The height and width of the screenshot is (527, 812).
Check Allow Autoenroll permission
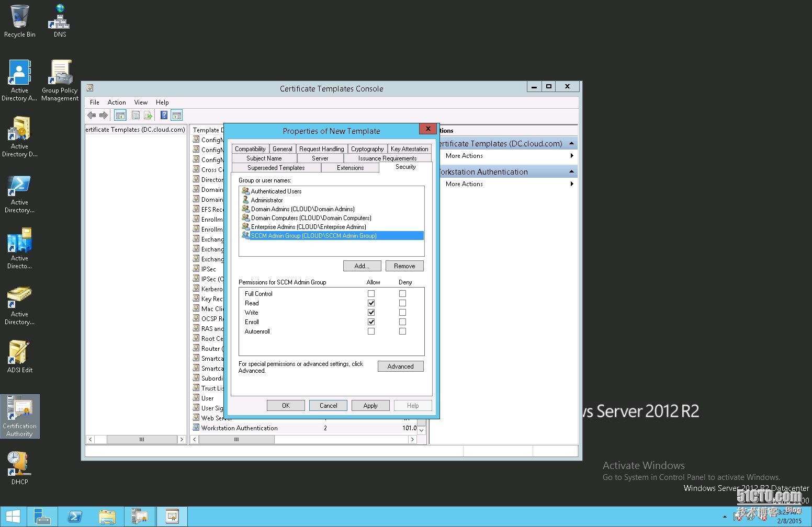click(x=371, y=331)
